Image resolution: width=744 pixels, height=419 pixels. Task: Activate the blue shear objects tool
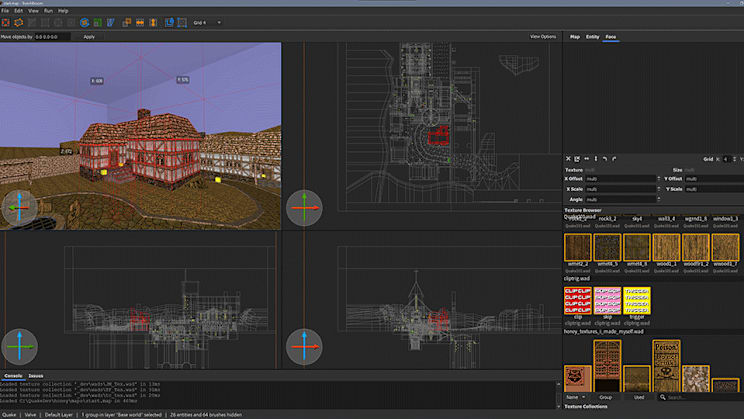coord(111,22)
